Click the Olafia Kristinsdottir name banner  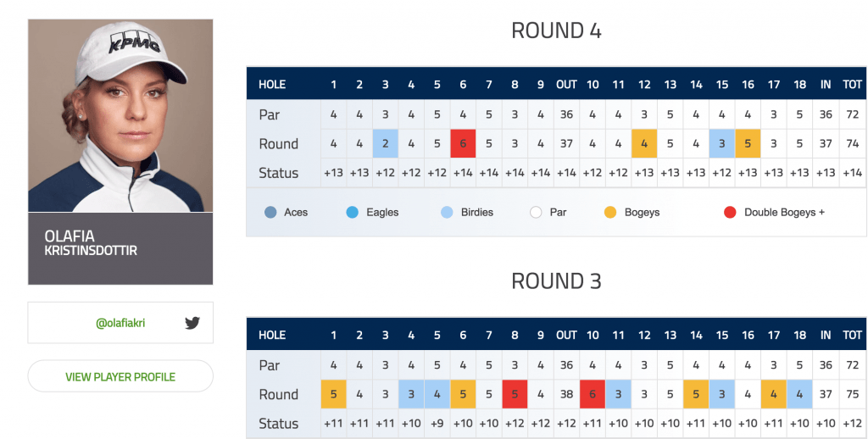pyautogui.click(x=120, y=248)
